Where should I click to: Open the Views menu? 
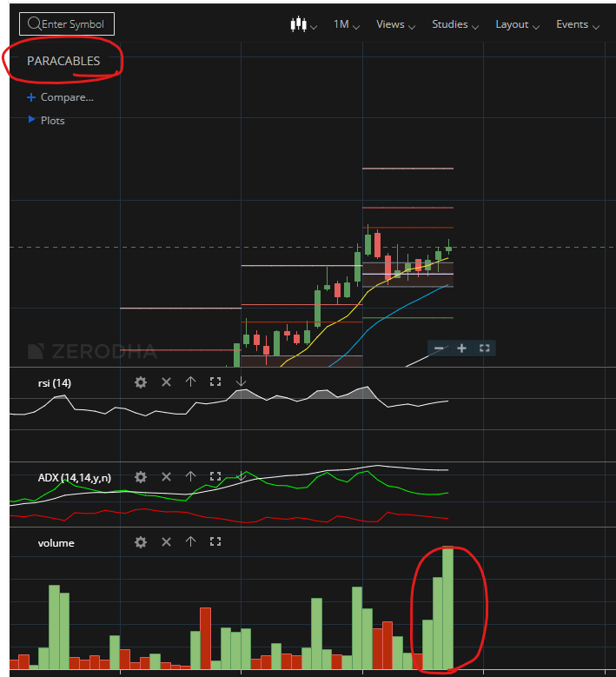pos(395,24)
